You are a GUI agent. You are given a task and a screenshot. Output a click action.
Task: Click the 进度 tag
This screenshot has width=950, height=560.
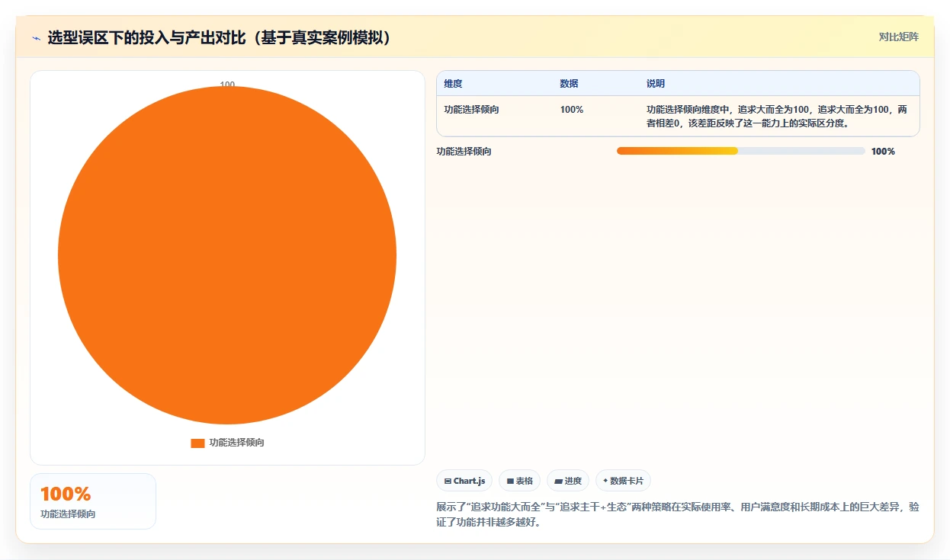568,481
